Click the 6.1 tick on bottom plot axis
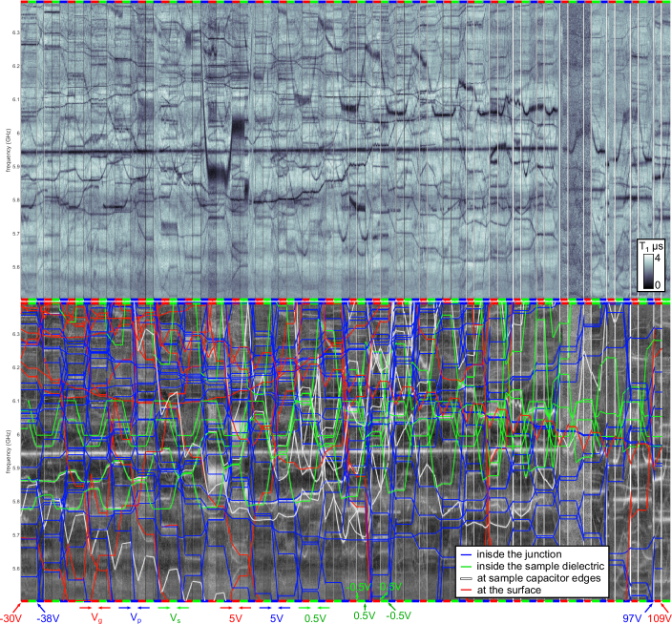 point(16,401)
